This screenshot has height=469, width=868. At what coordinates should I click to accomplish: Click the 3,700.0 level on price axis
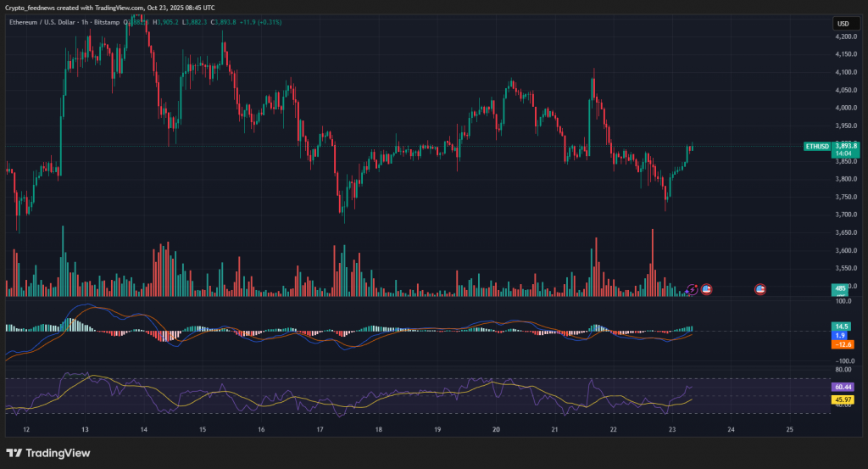coord(846,215)
